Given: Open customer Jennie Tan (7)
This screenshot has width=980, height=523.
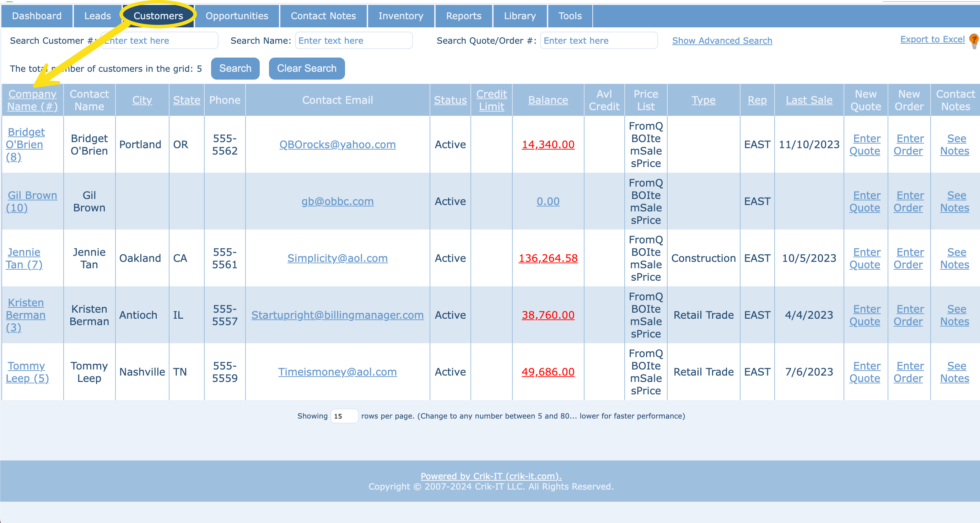Looking at the screenshot, I should point(24,258).
